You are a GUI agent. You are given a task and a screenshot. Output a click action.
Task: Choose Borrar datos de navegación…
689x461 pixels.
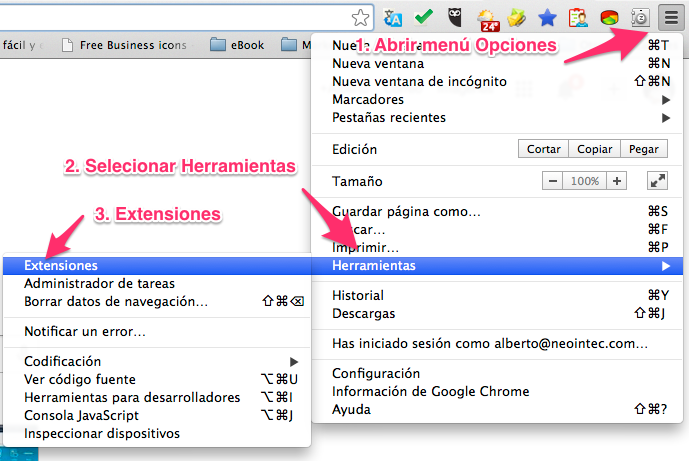[157, 301]
